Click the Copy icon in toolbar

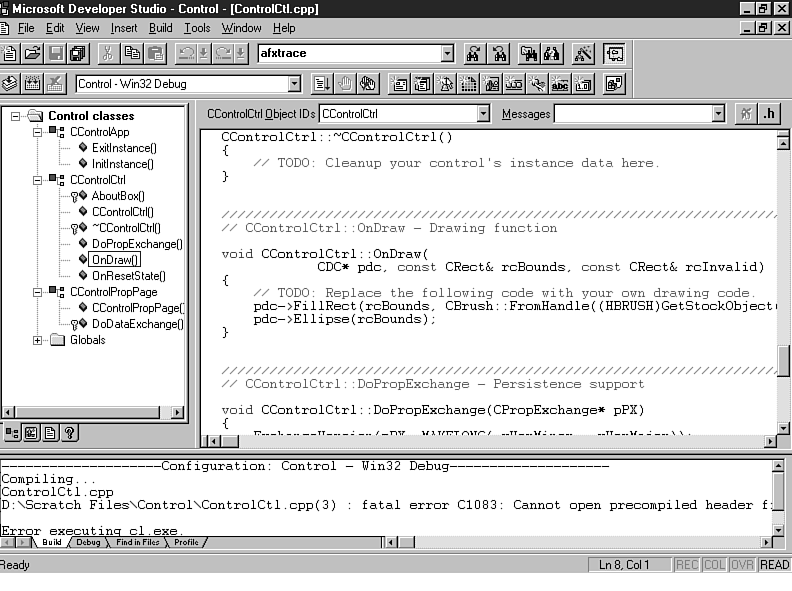click(132, 54)
